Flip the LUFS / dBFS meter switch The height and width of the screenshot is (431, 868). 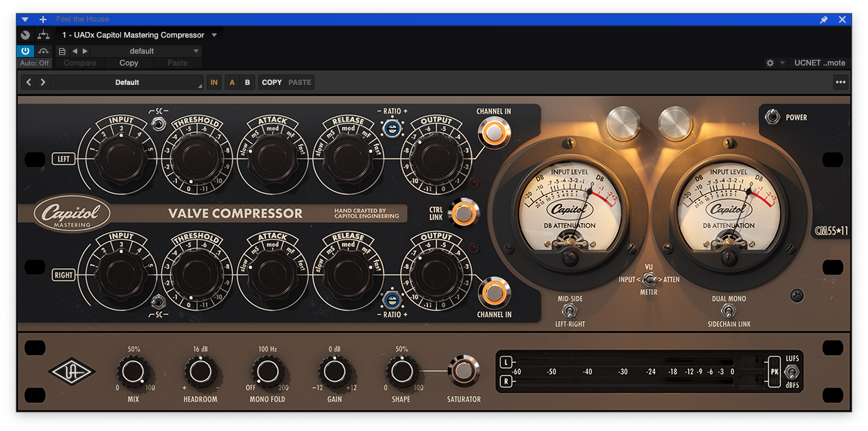pyautogui.click(x=791, y=373)
